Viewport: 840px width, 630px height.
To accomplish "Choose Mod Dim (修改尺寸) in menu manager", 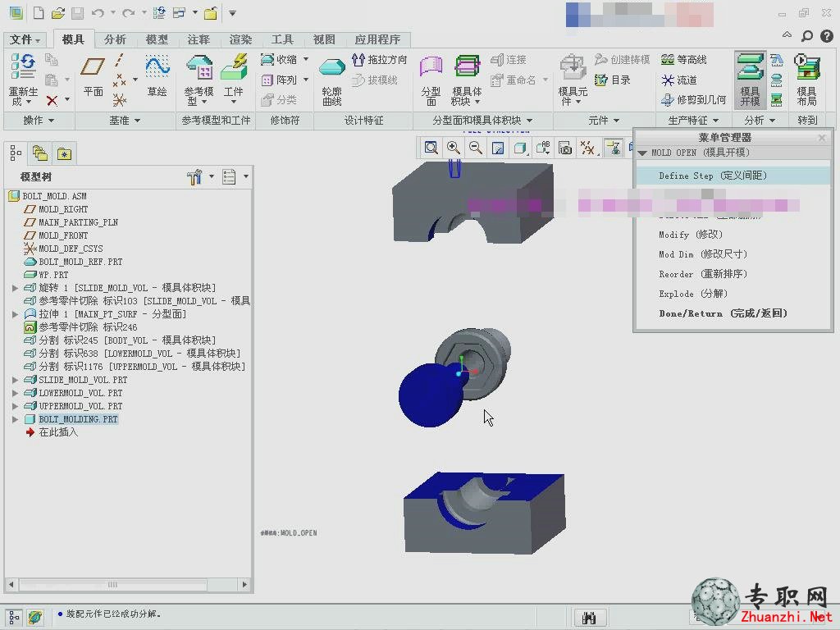I will point(703,254).
